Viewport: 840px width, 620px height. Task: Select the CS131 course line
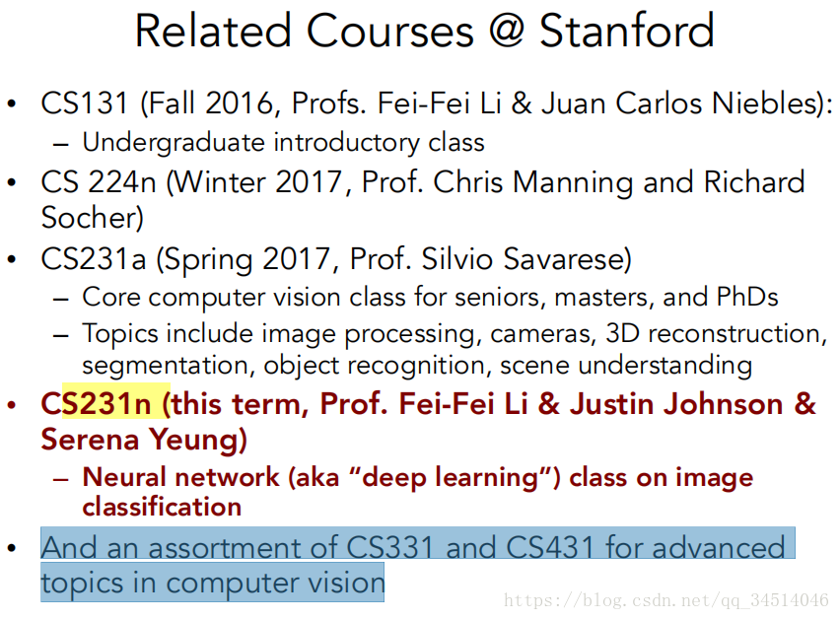[x=437, y=103]
